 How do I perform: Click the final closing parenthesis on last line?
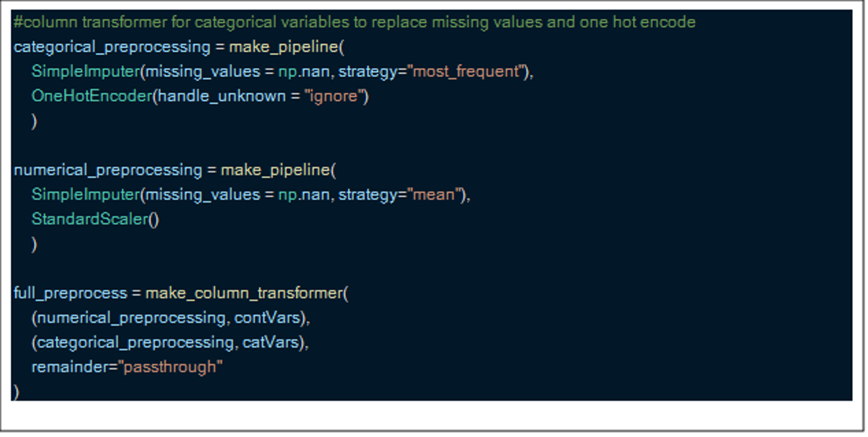[x=16, y=392]
